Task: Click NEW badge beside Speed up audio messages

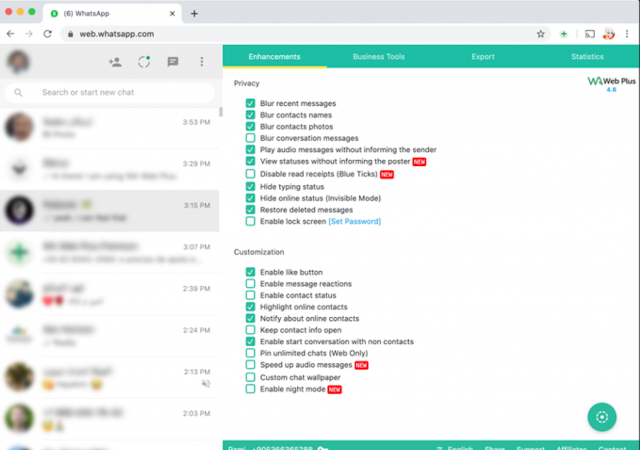Action: [x=361, y=365]
